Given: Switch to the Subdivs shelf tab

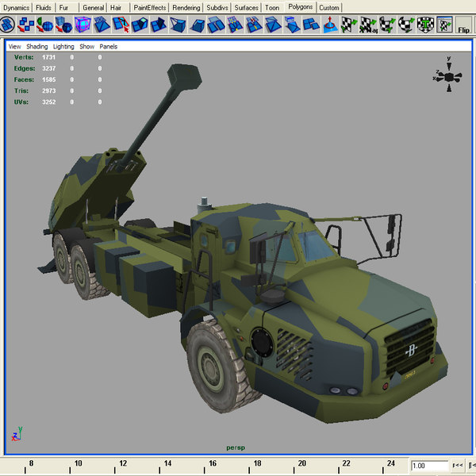Looking at the screenshot, I should (217, 8).
